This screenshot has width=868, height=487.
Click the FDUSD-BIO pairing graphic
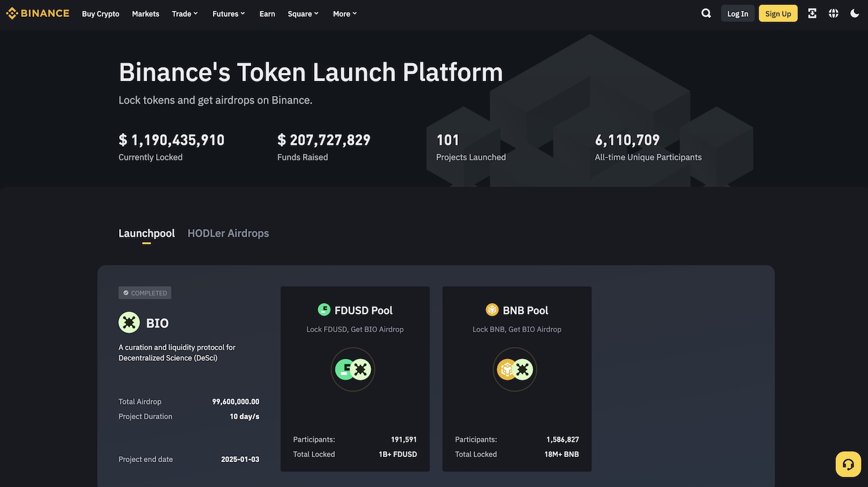click(x=353, y=369)
